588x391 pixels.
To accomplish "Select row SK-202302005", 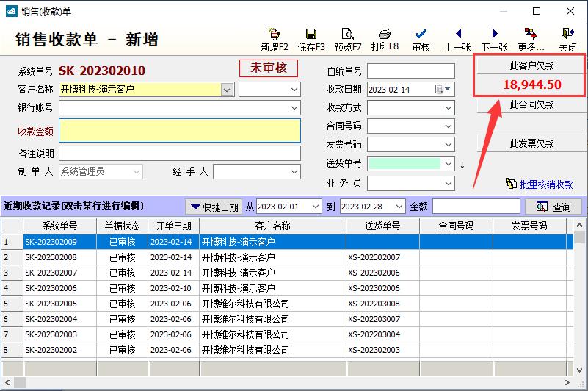I will coord(287,304).
